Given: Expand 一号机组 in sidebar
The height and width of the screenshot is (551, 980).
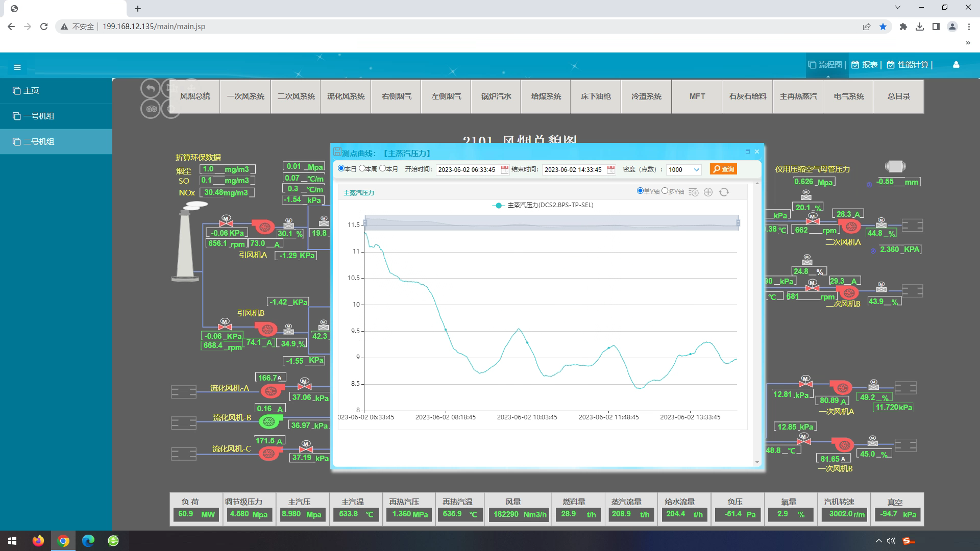Looking at the screenshot, I should (x=39, y=116).
